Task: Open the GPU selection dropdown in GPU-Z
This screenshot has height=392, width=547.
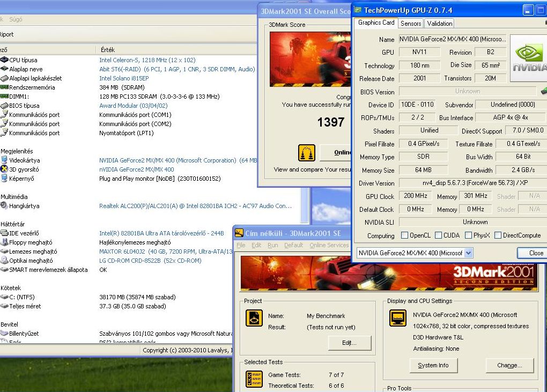Action: (x=468, y=253)
